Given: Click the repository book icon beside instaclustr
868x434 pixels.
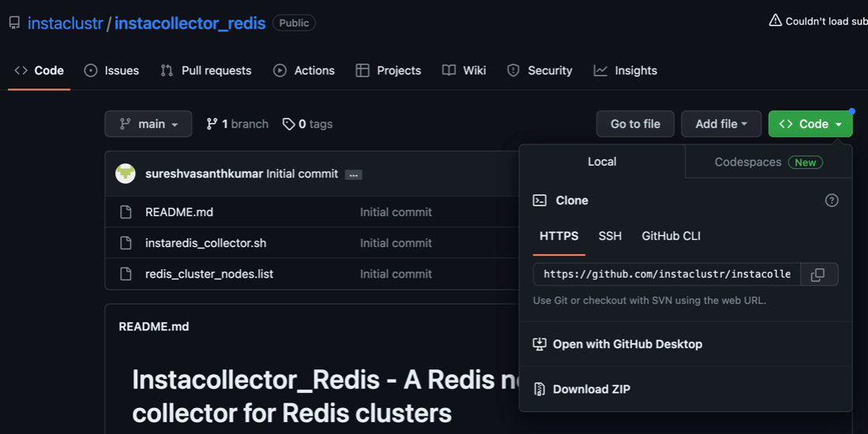Looking at the screenshot, I should (x=14, y=23).
